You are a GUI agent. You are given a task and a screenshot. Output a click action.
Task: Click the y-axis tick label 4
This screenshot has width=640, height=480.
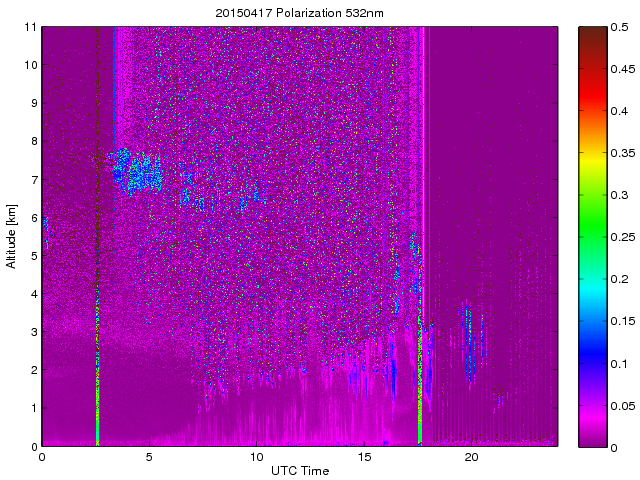pyautogui.click(x=33, y=294)
